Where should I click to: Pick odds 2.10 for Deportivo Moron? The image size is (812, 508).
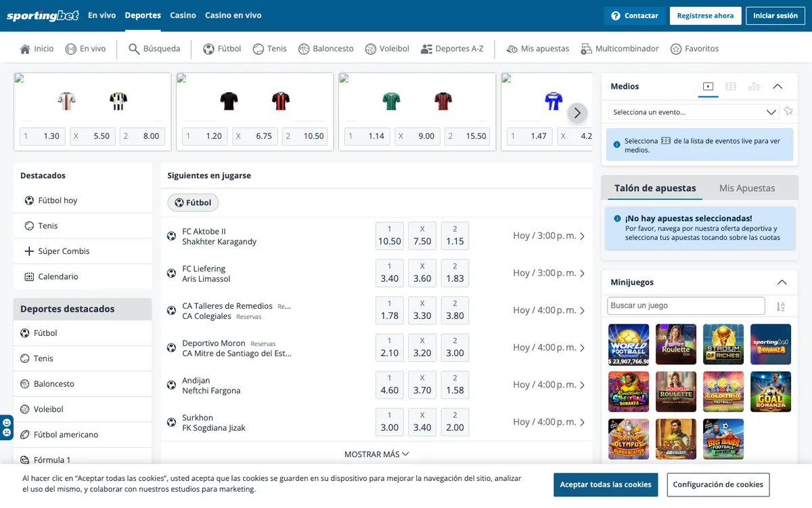coord(390,347)
